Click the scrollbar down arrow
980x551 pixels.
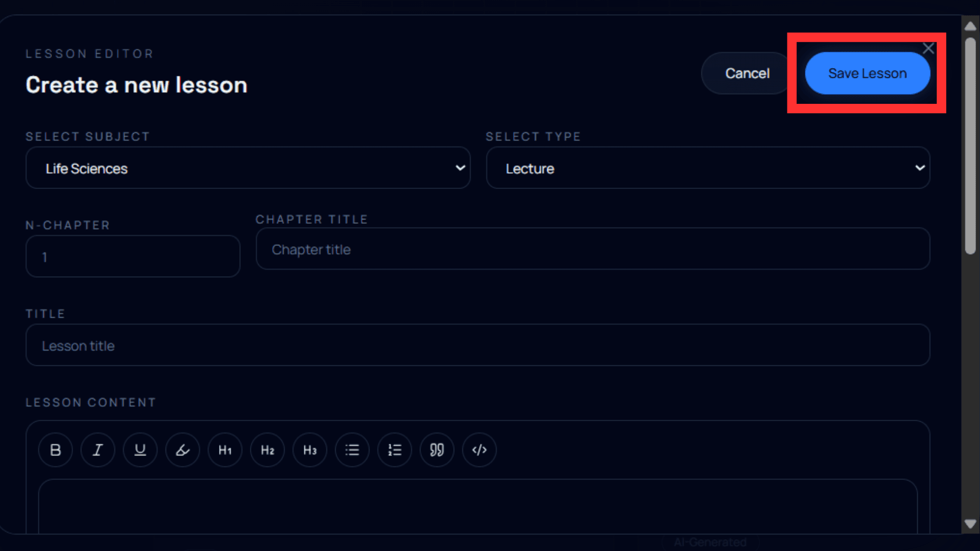pyautogui.click(x=970, y=524)
